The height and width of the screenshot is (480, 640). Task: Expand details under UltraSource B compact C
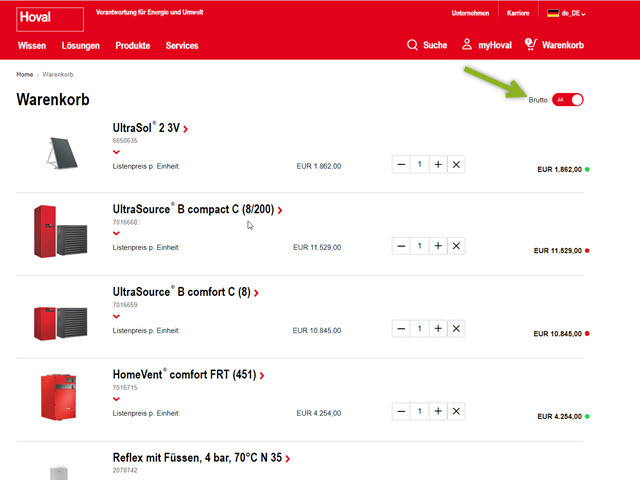(x=116, y=233)
